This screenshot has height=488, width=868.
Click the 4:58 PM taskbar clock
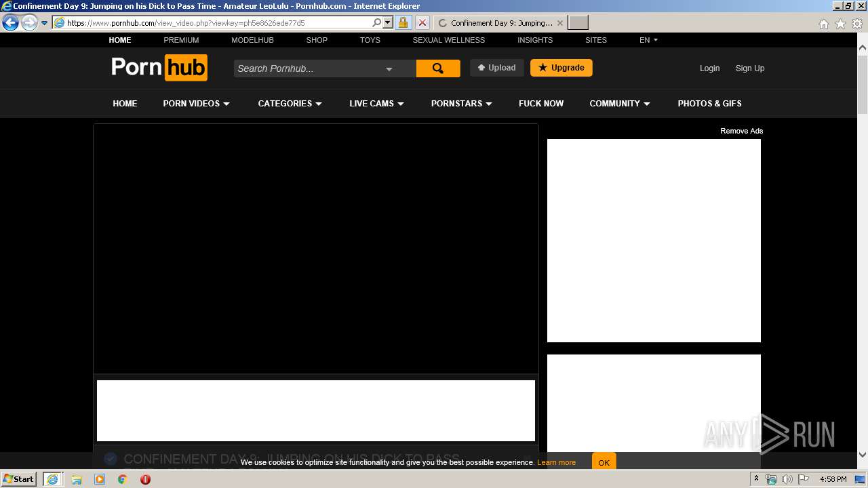[x=833, y=479]
